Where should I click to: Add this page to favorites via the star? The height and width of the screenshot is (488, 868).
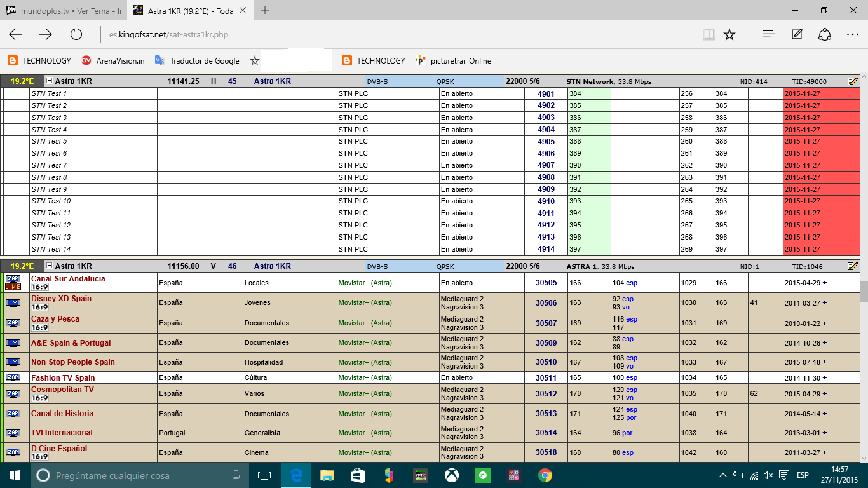(729, 35)
